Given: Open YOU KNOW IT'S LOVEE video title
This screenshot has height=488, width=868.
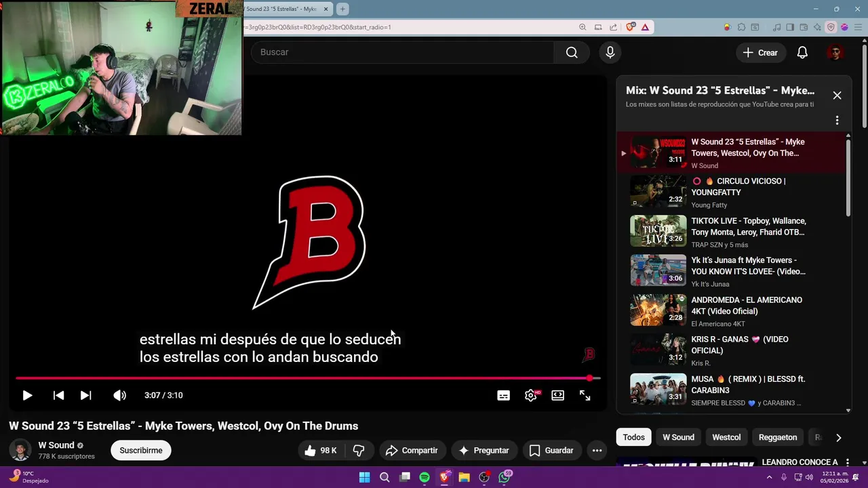Looking at the screenshot, I should (748, 266).
